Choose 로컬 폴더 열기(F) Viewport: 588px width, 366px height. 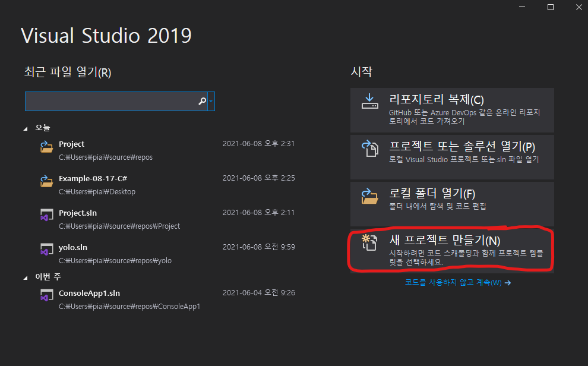coord(452,204)
